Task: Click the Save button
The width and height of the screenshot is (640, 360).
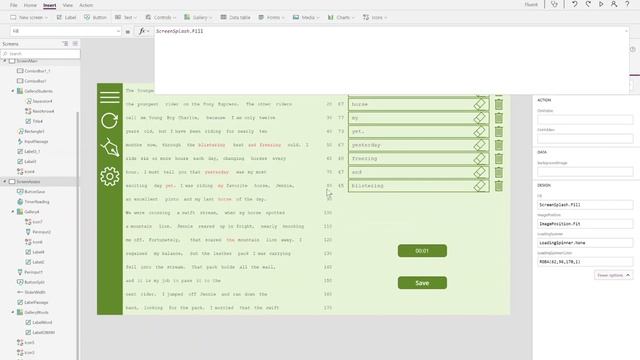Action: pyautogui.click(x=422, y=283)
